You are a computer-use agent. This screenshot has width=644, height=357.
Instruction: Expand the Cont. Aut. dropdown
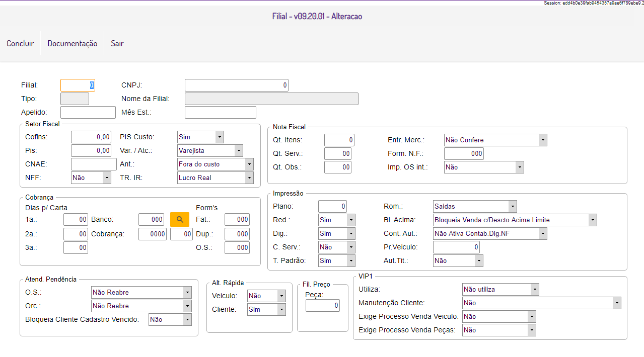[x=490, y=233]
